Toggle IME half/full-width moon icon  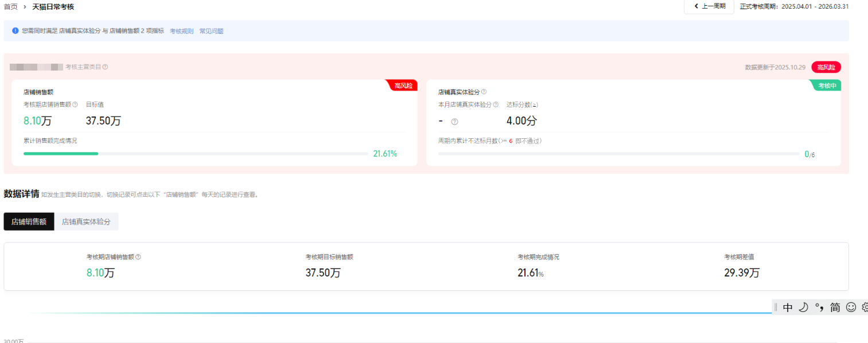click(x=803, y=307)
